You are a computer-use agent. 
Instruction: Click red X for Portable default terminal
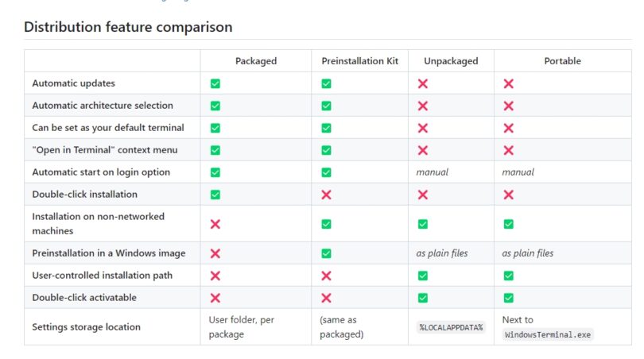509,128
